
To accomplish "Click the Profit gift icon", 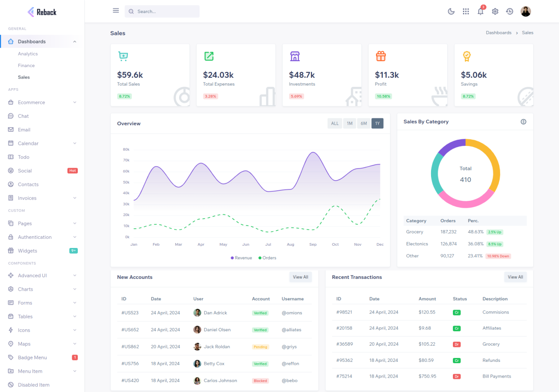I will click(381, 56).
